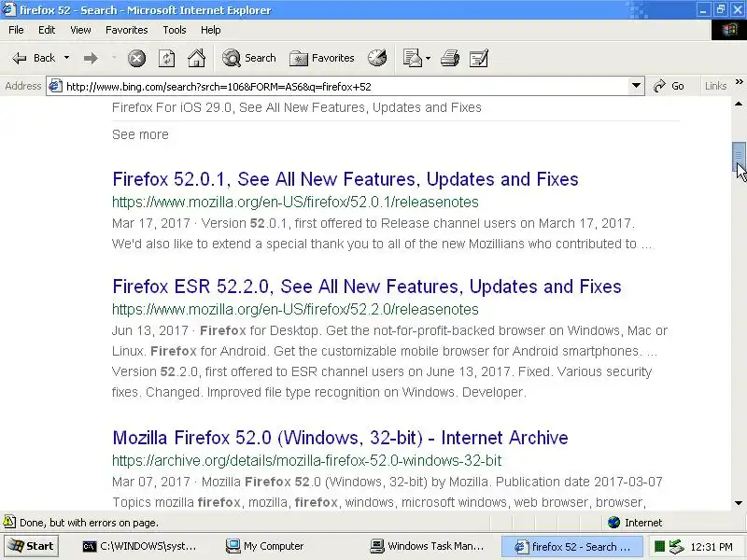Viewport: 747px width, 560px height.
Task: Click the Edit page toolbar icon
Action: 479,58
